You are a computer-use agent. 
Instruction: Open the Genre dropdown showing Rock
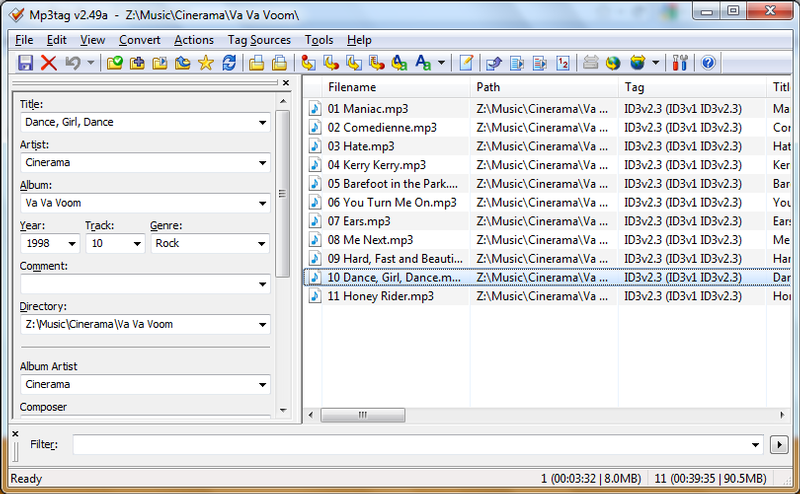[x=262, y=244]
